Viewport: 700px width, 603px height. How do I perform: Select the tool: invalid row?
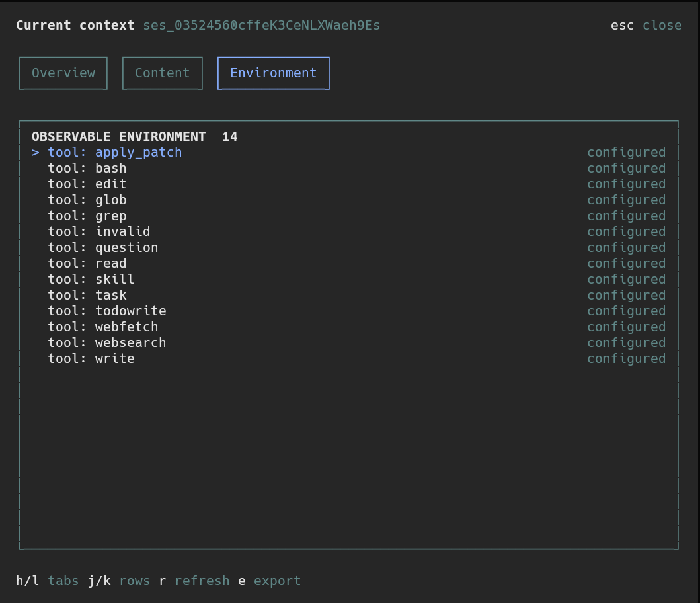[348, 232]
